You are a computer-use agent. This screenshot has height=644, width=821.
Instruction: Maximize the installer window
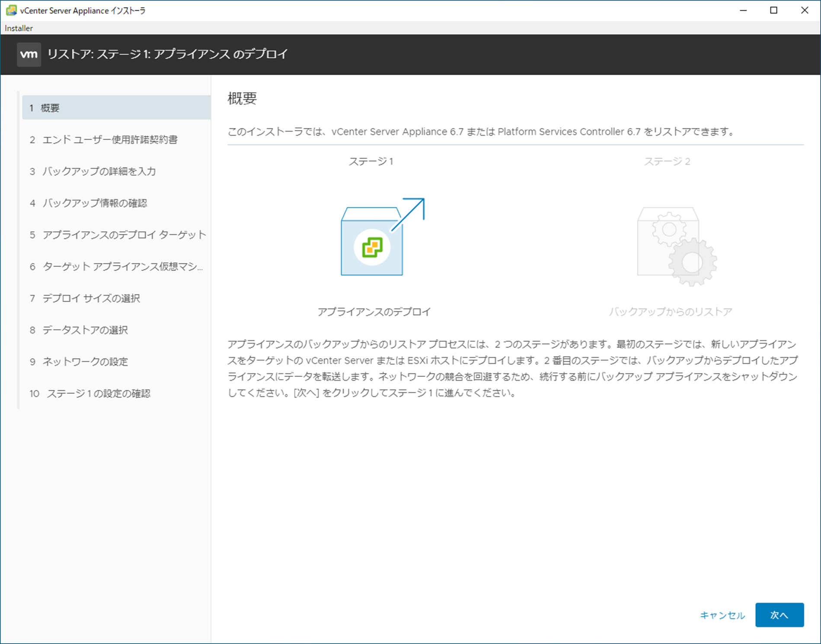click(774, 10)
